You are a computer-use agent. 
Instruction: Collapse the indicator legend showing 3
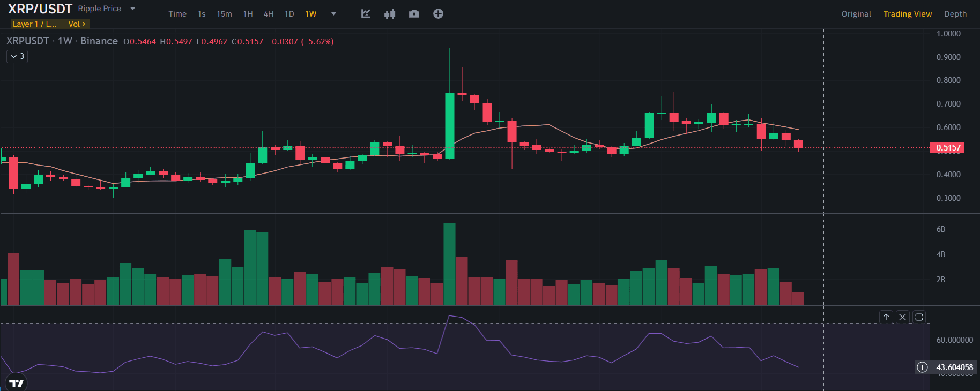pyautogui.click(x=17, y=56)
